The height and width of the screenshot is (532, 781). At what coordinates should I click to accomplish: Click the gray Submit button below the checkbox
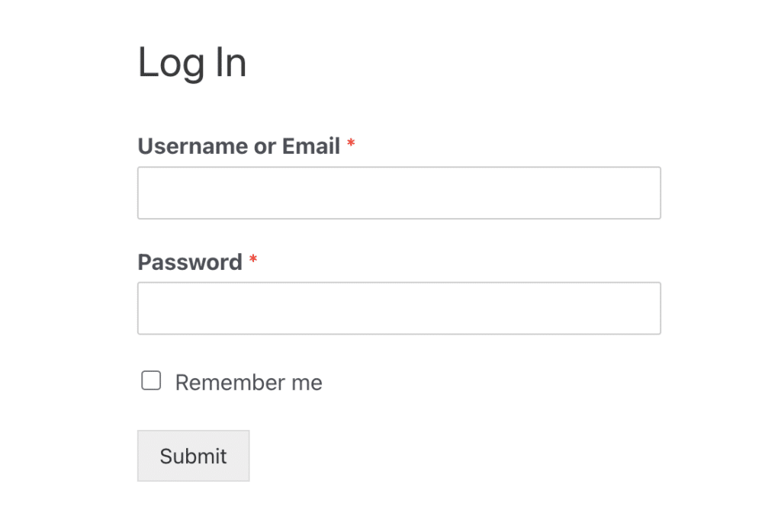coord(193,456)
